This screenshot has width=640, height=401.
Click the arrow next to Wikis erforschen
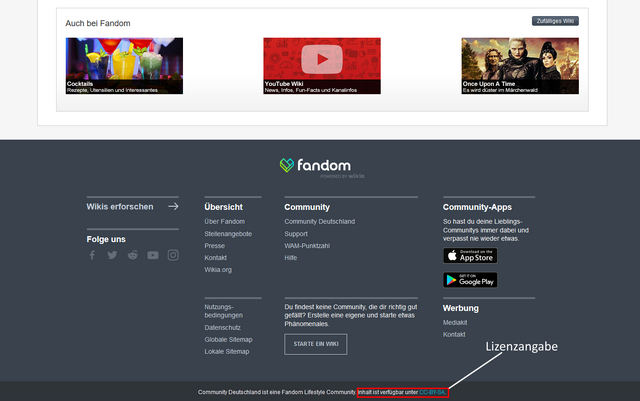coord(173,207)
